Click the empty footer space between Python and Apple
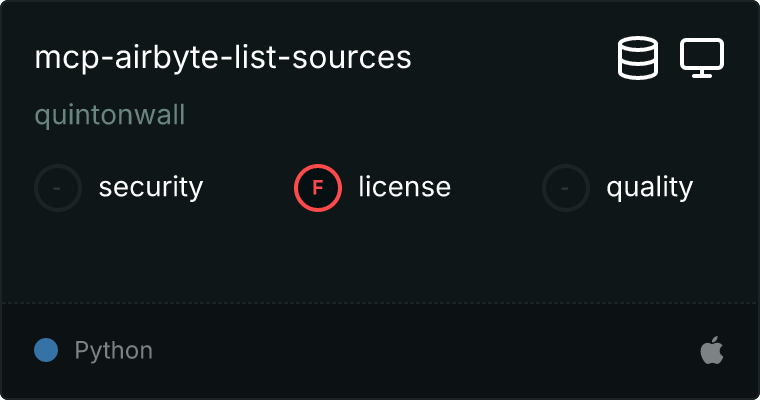This screenshot has width=760, height=400. click(420, 351)
